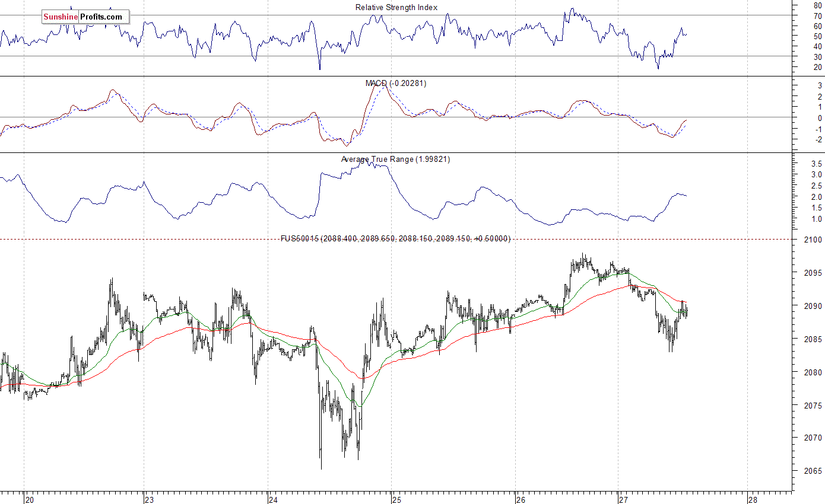The width and height of the screenshot is (825, 504).
Task: Click the 2075 price axis label
Action: [813, 406]
